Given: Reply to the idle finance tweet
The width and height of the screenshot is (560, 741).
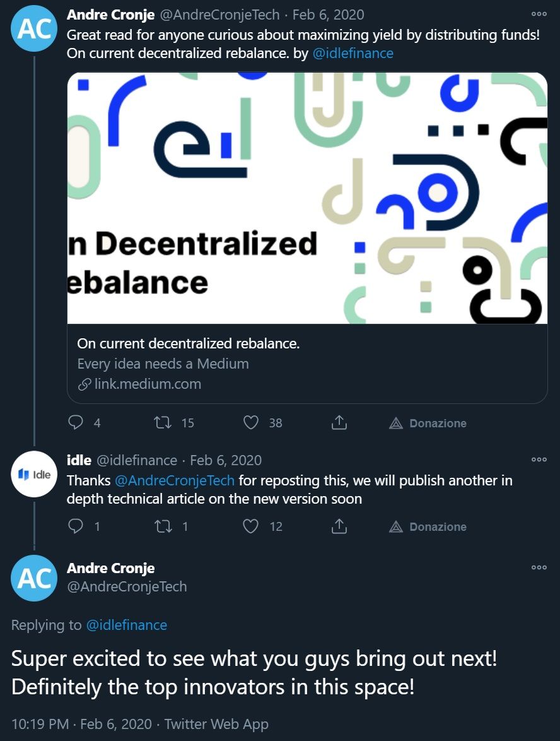Looking at the screenshot, I should pyautogui.click(x=76, y=526).
